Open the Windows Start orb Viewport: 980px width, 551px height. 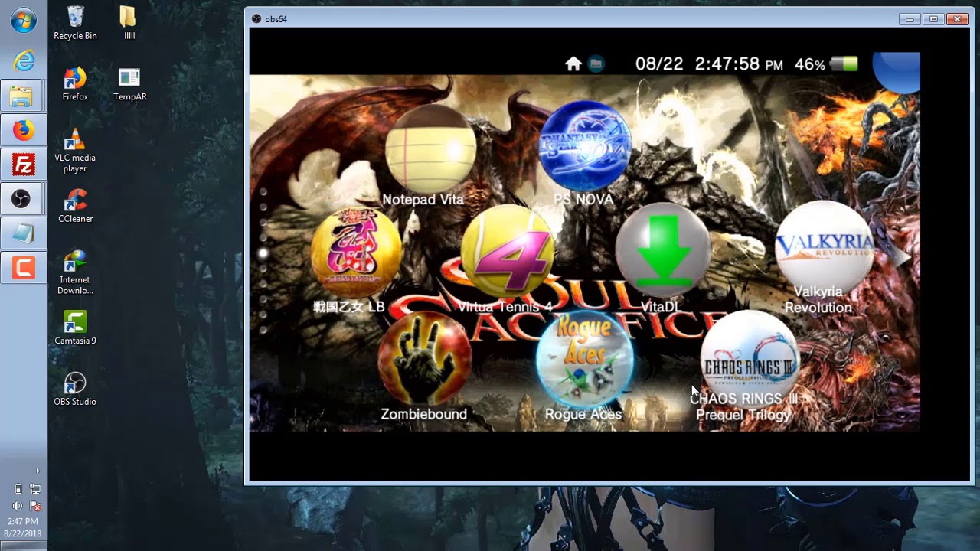(x=23, y=21)
